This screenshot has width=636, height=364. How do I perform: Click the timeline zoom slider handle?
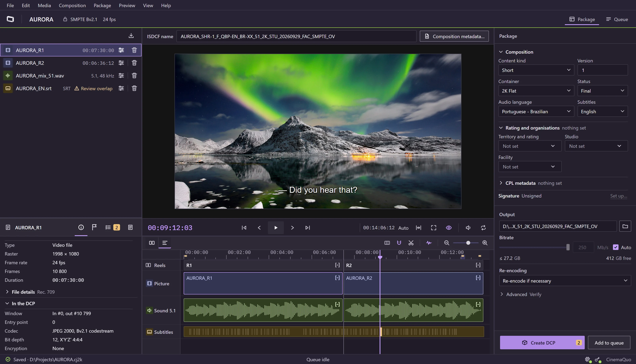[468, 243]
